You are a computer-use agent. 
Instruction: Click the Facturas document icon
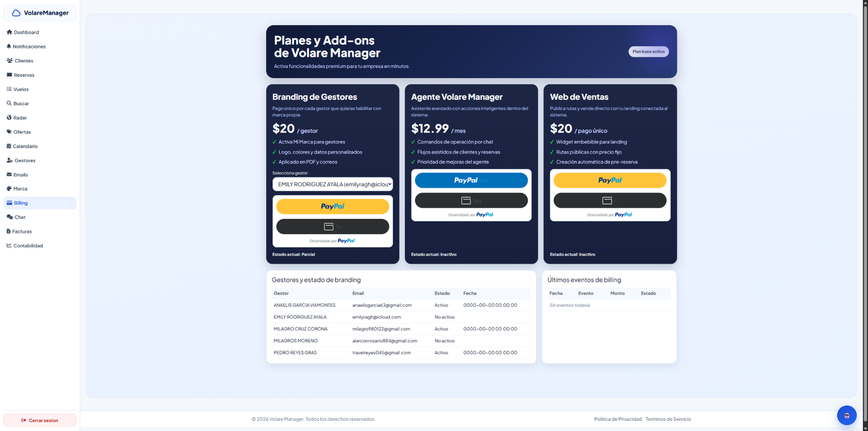9,231
